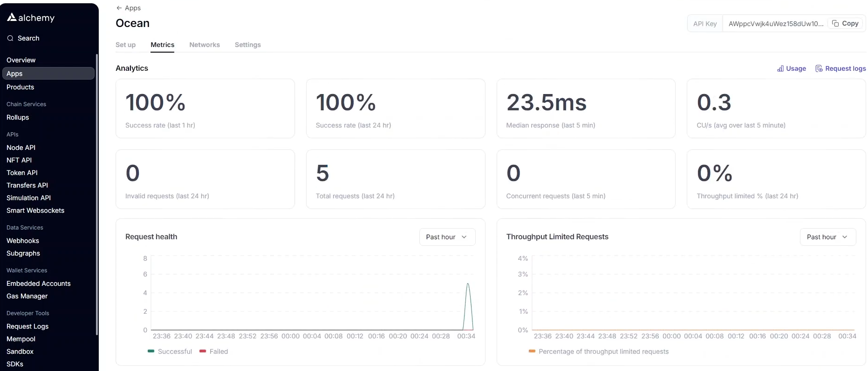Viewport: 868px width, 371px height.
Task: Open Gas Manager in the sidebar
Action: click(27, 296)
